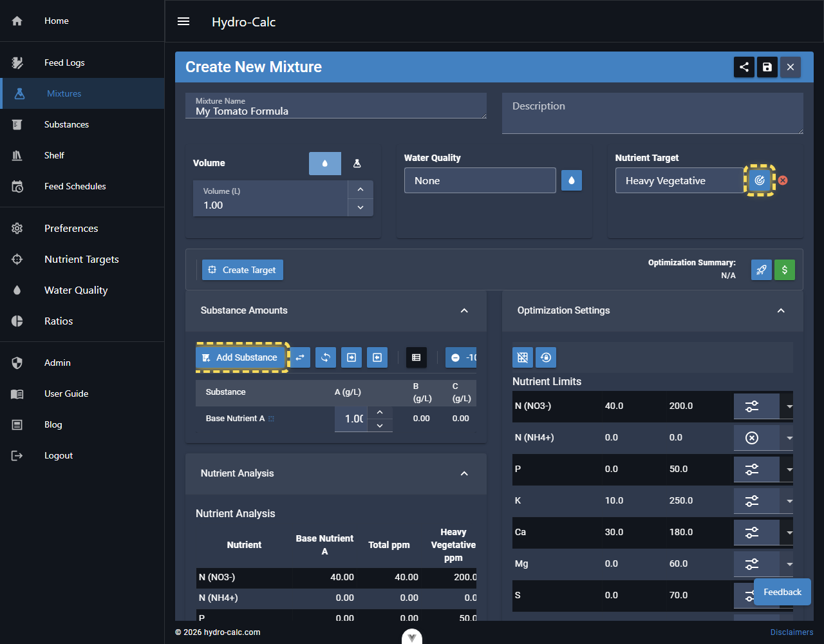This screenshot has width=824, height=644.
Task: Close the Create New Mixture panel
Action: [791, 67]
